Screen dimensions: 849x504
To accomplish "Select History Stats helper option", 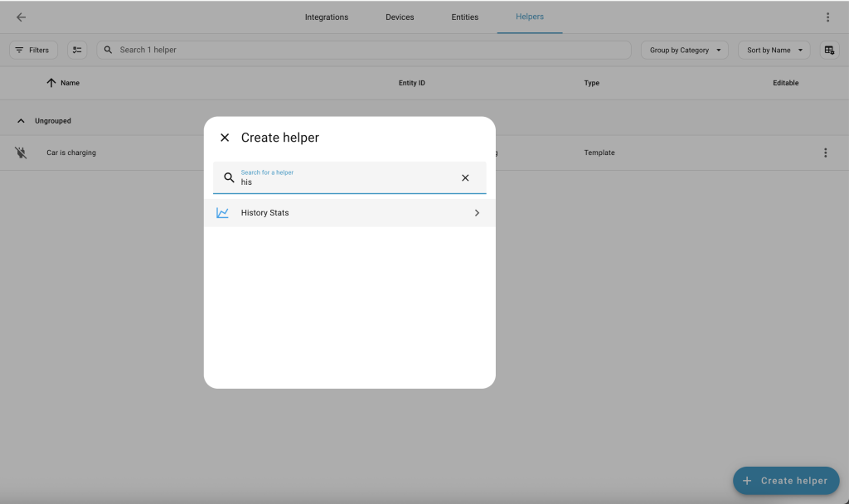I will 348,213.
